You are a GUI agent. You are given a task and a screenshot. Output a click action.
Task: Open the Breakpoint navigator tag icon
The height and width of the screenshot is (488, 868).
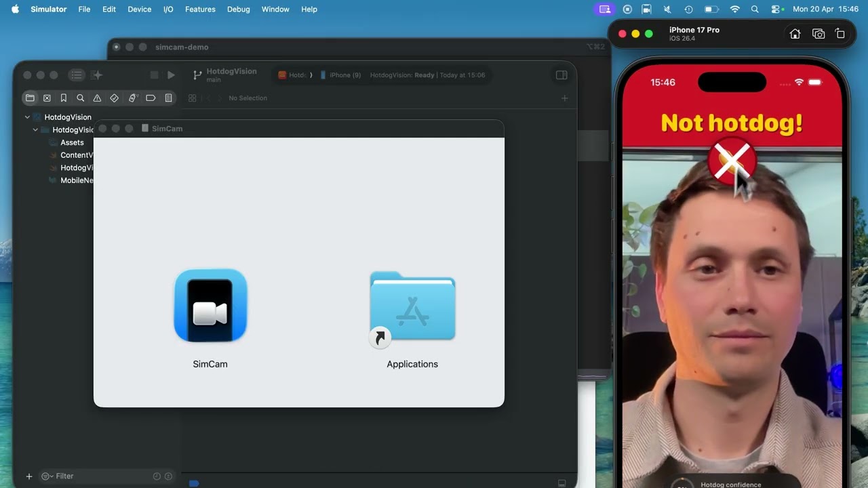point(151,98)
